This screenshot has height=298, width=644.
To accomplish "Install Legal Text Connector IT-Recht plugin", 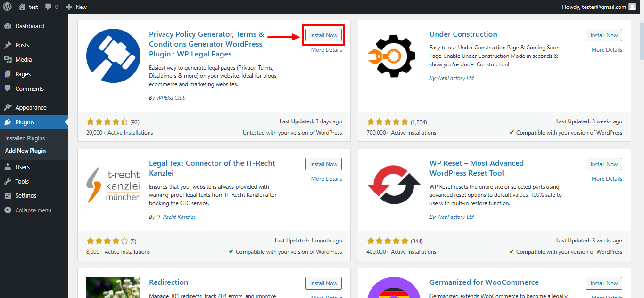I will click(x=323, y=164).
